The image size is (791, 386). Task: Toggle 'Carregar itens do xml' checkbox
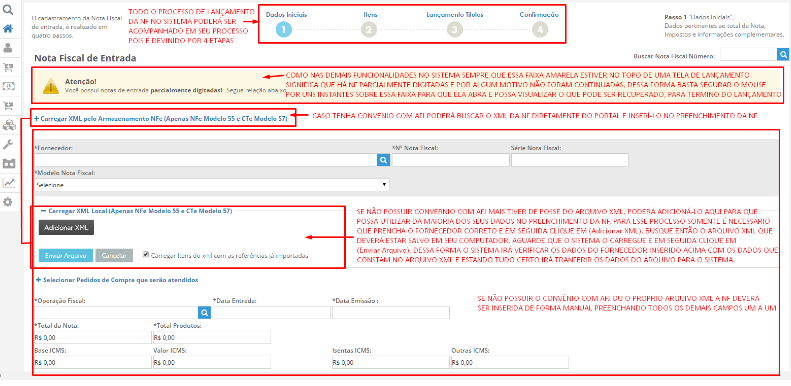click(x=146, y=254)
